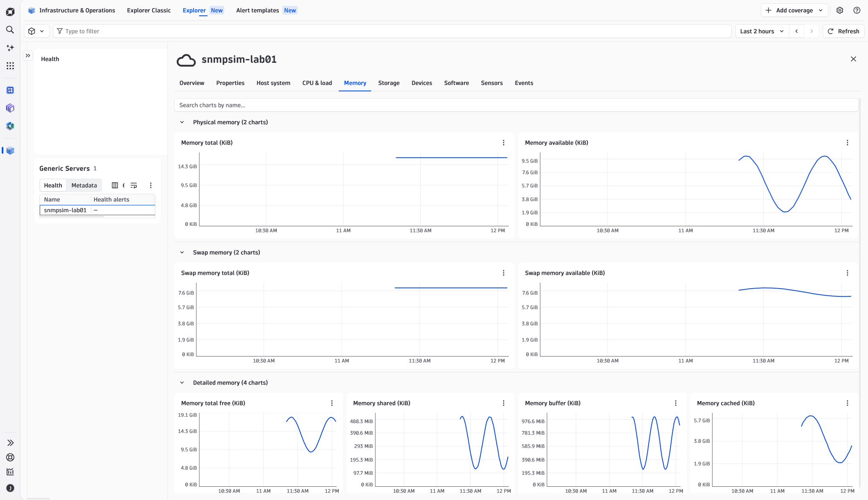Open the support lifebuoy icon
868x500 pixels.
coord(10,457)
